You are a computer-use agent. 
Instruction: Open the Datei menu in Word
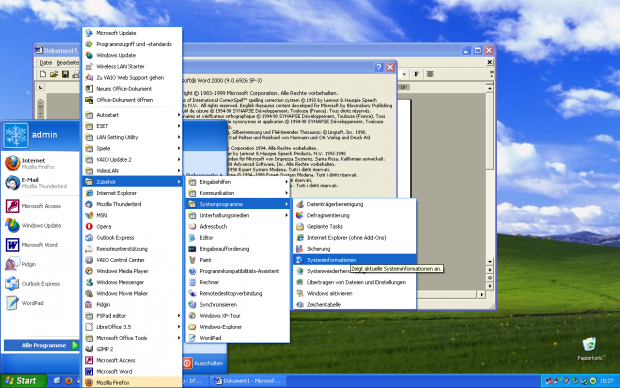(x=46, y=62)
